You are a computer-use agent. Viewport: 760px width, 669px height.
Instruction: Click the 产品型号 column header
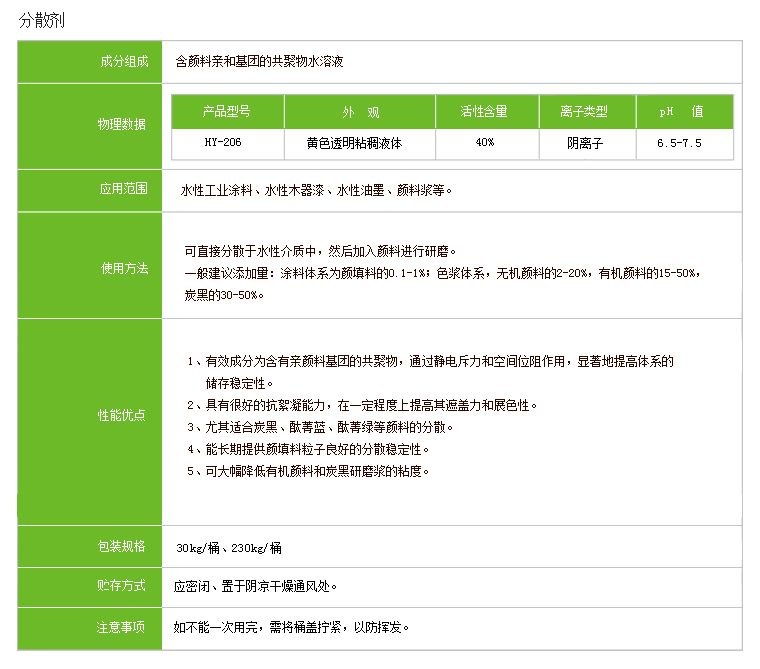point(227,112)
